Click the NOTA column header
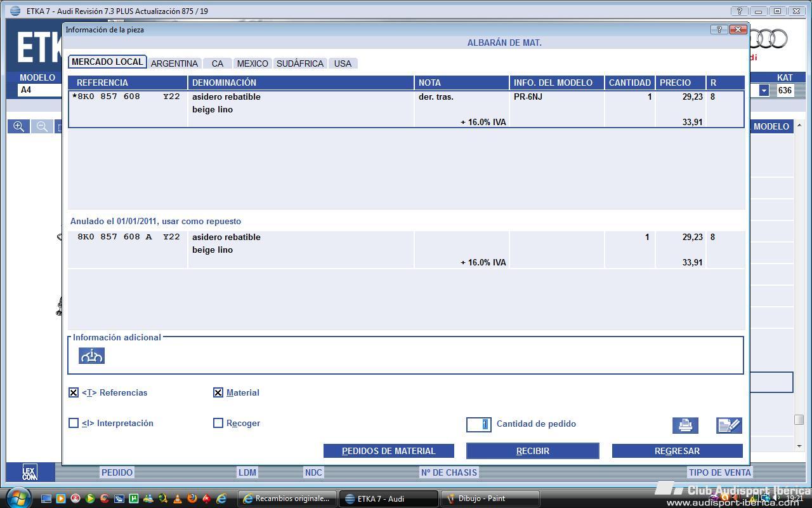This screenshot has height=508, width=812. 462,83
